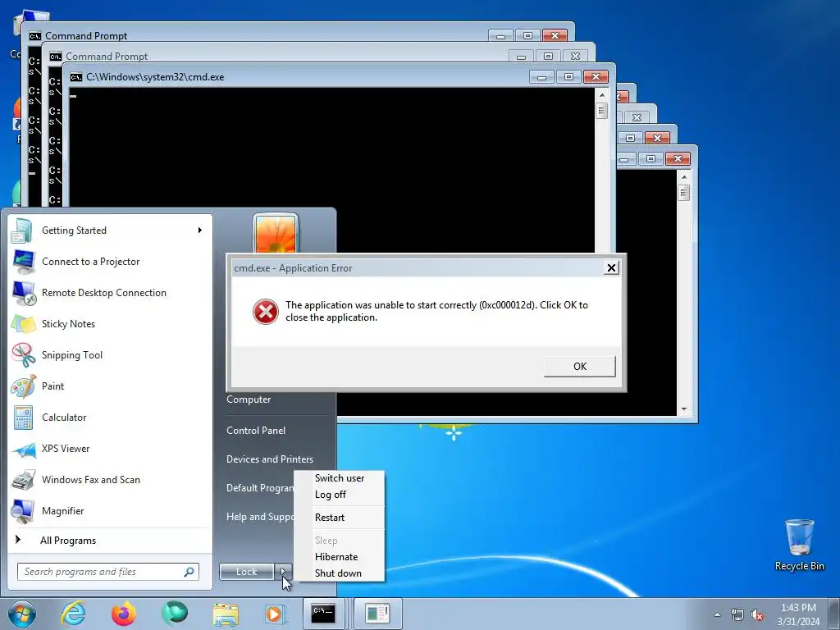The image size is (840, 630).
Task: Start Magnifier
Action: [110, 510]
